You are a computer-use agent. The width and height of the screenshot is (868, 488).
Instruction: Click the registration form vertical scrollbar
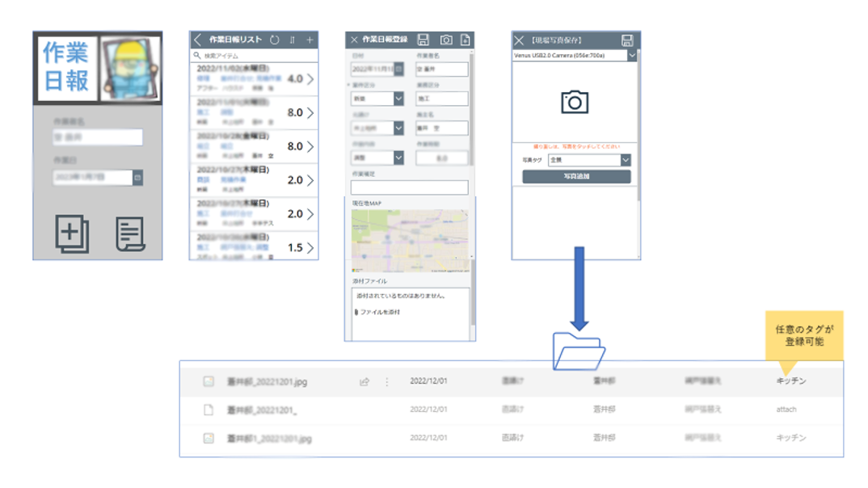click(x=472, y=111)
